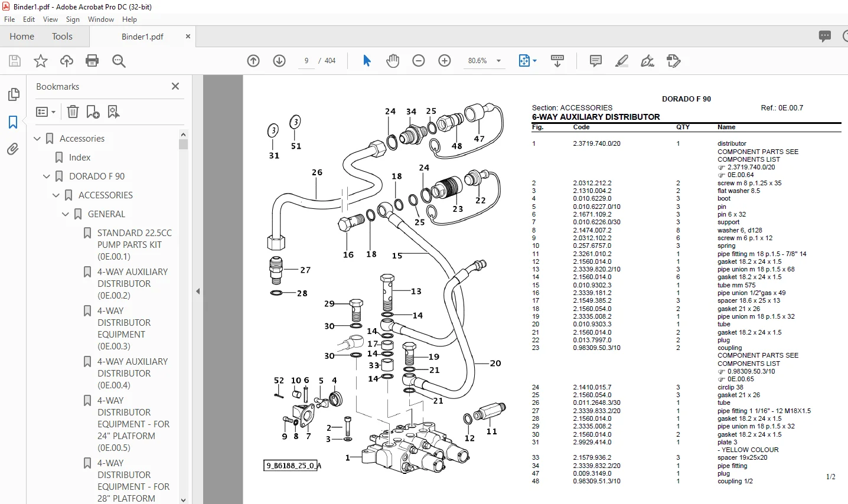Open the Edit menu
This screenshot has width=848, height=504.
[29, 19]
